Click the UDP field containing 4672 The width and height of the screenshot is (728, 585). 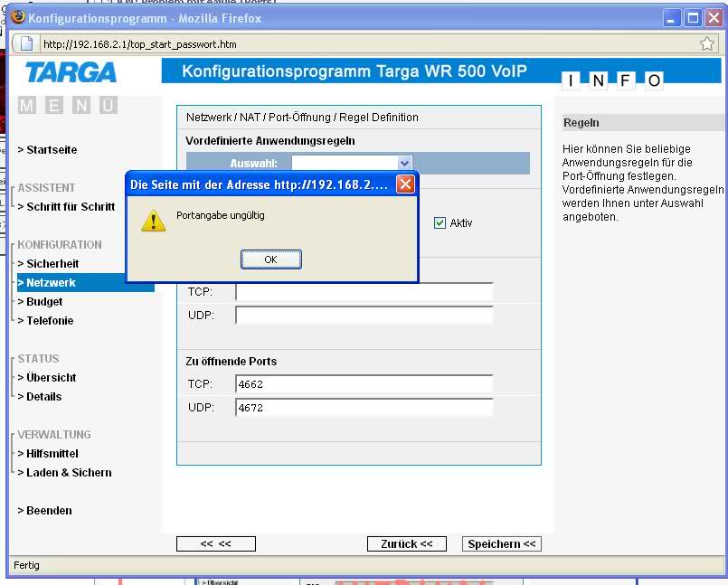364,408
